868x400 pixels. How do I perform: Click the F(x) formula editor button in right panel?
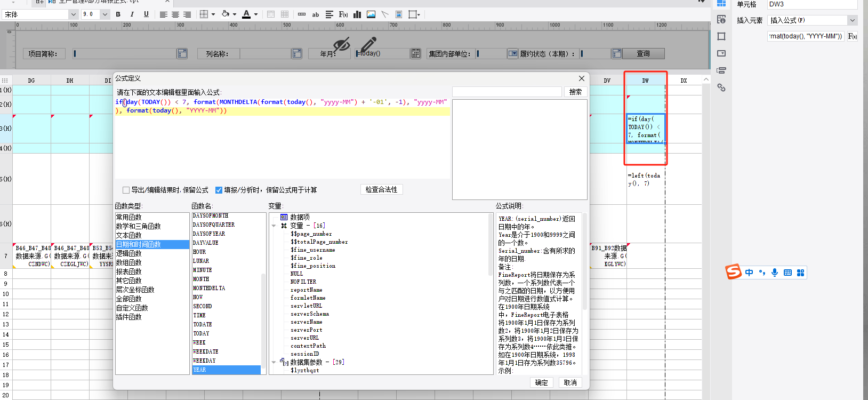(x=853, y=36)
